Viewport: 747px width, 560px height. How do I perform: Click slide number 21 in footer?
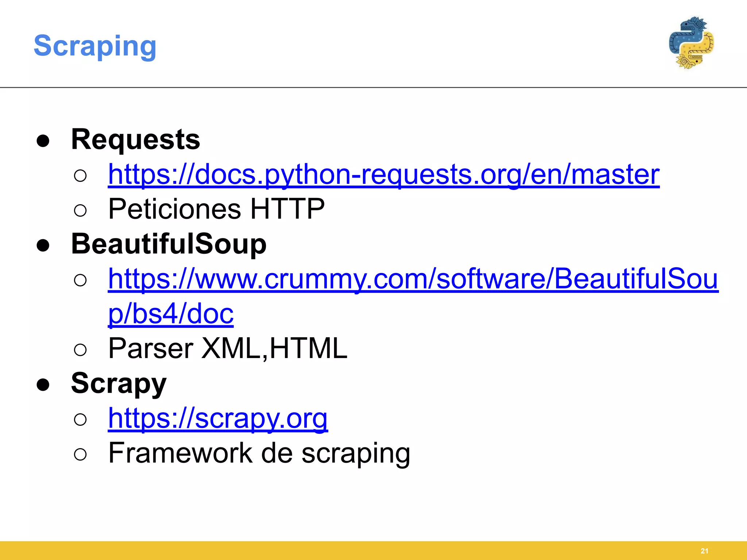[704, 551]
